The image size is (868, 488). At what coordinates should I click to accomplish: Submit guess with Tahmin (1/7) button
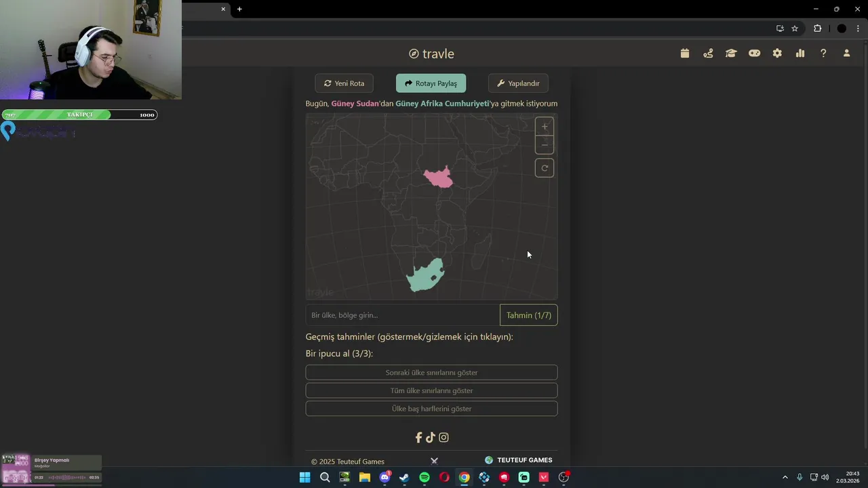(529, 315)
